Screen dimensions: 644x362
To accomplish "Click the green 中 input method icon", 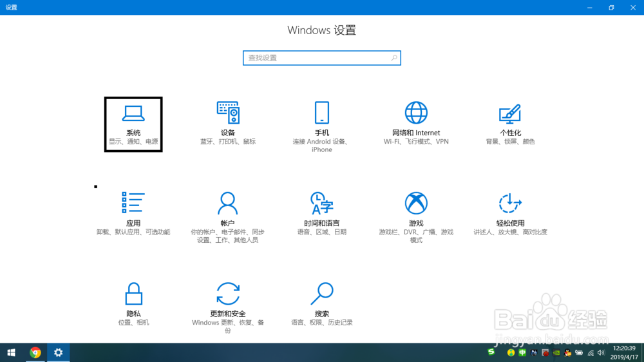I will [x=522, y=352].
